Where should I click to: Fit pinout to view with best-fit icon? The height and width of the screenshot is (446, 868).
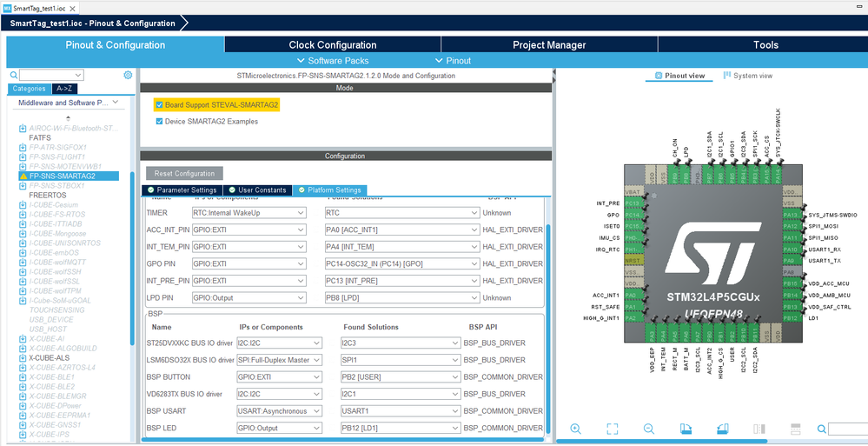tap(612, 429)
